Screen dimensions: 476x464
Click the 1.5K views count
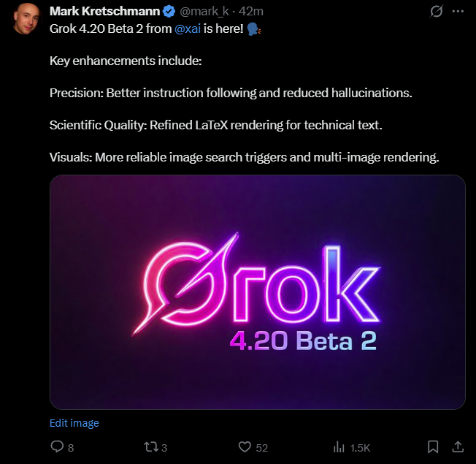[361, 447]
